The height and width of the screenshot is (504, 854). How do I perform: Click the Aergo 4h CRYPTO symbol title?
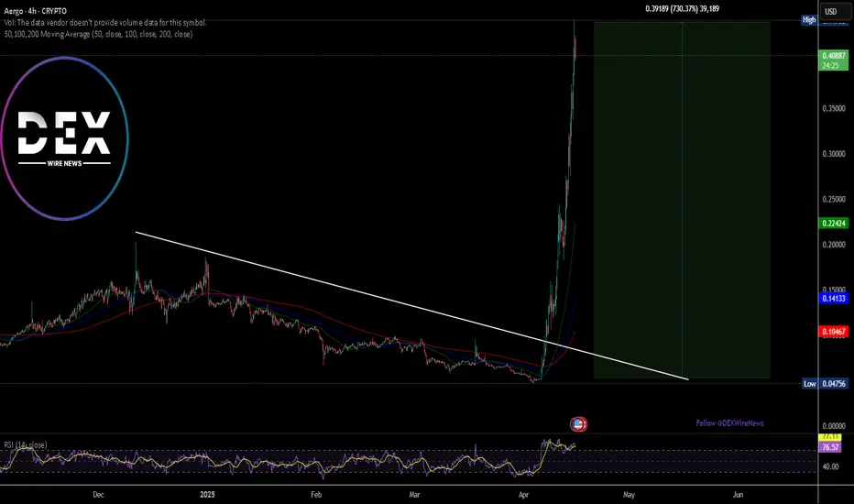(x=36, y=11)
